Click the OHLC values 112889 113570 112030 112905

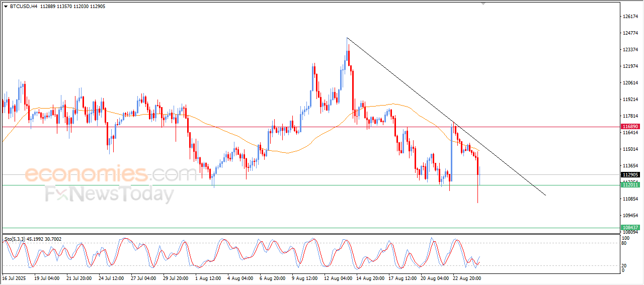(x=73, y=7)
